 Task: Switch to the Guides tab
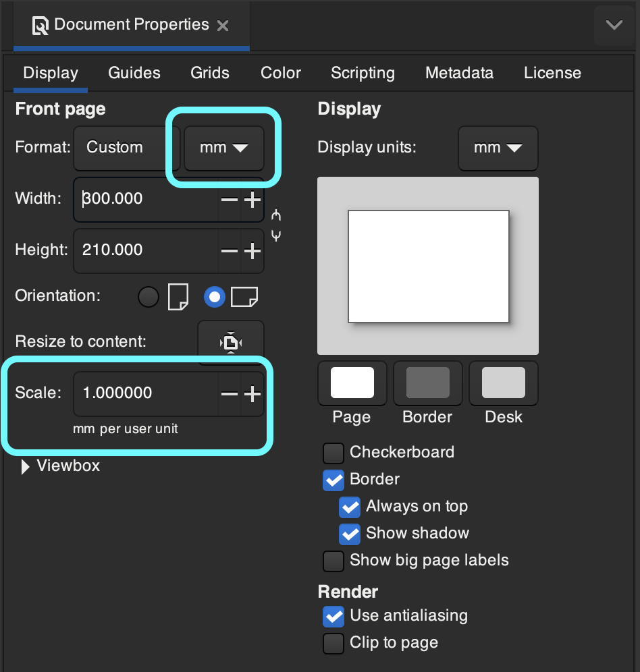tap(134, 73)
